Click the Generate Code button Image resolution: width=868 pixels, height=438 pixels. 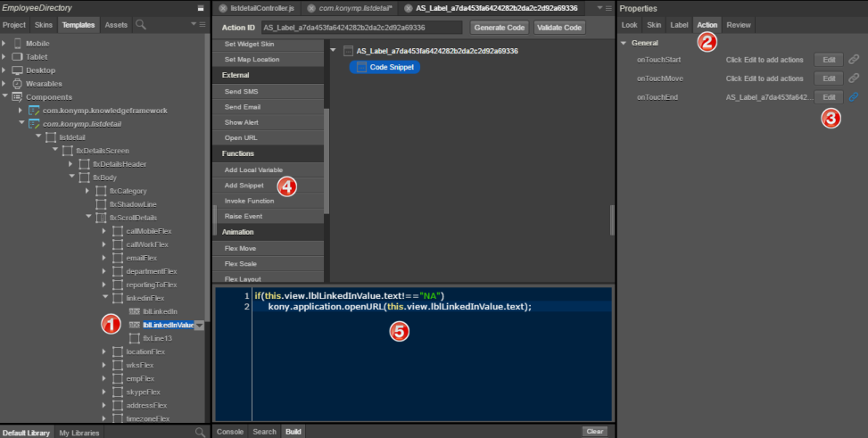(500, 27)
